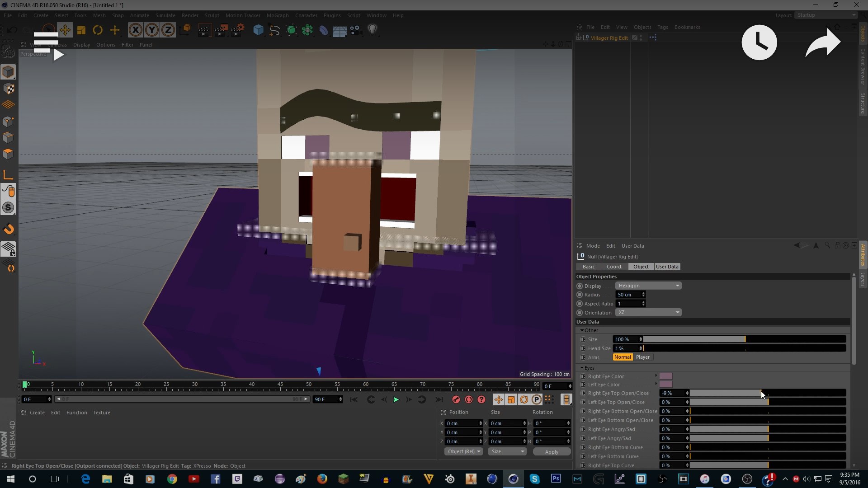Switch to the Basic tab
Viewport: 868px width, 488px height.
click(589, 267)
